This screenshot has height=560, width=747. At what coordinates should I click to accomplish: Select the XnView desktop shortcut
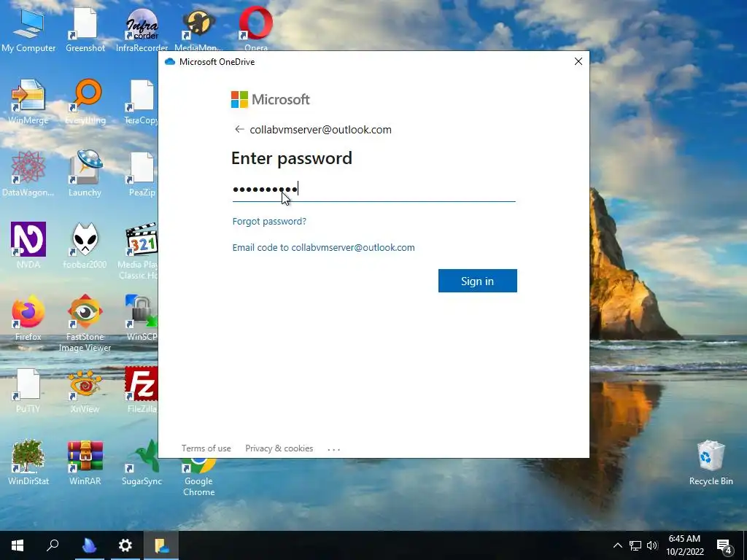click(x=85, y=391)
